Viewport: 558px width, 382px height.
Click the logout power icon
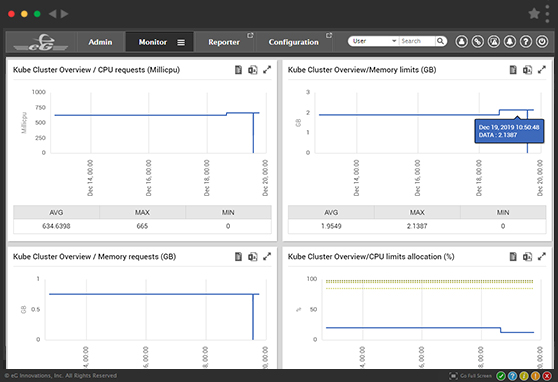pos(542,42)
